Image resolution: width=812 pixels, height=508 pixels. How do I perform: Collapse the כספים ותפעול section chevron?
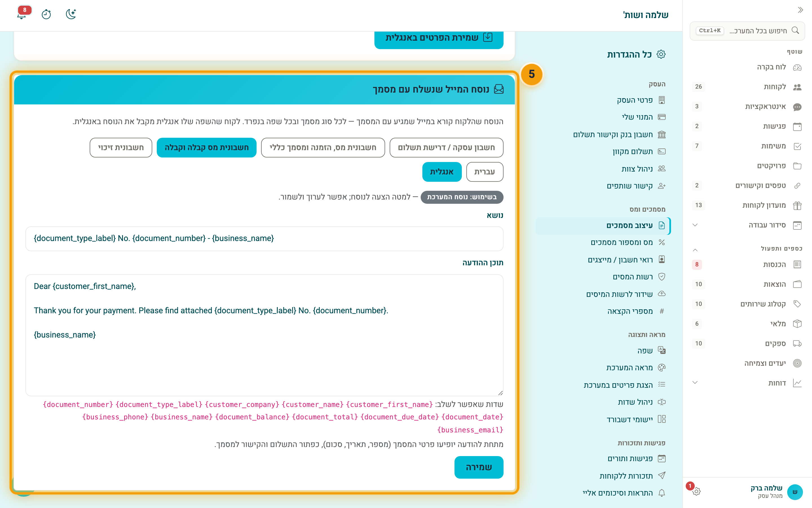695,250
